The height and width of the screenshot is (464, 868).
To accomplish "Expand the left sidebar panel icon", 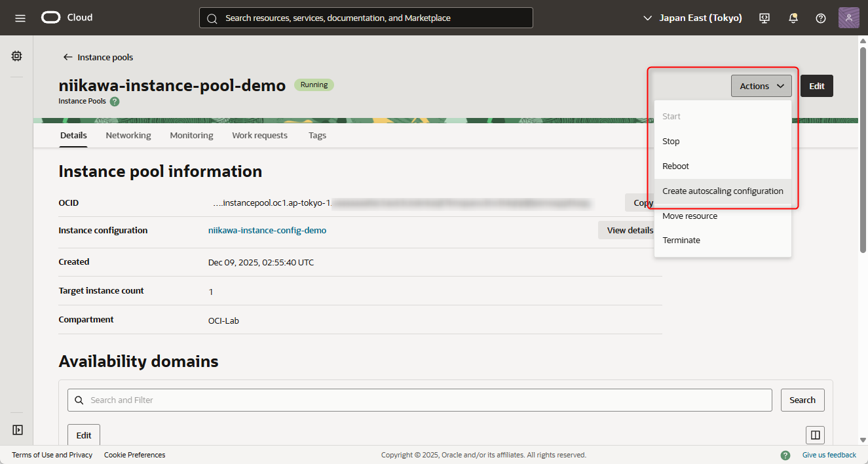I will point(18,430).
